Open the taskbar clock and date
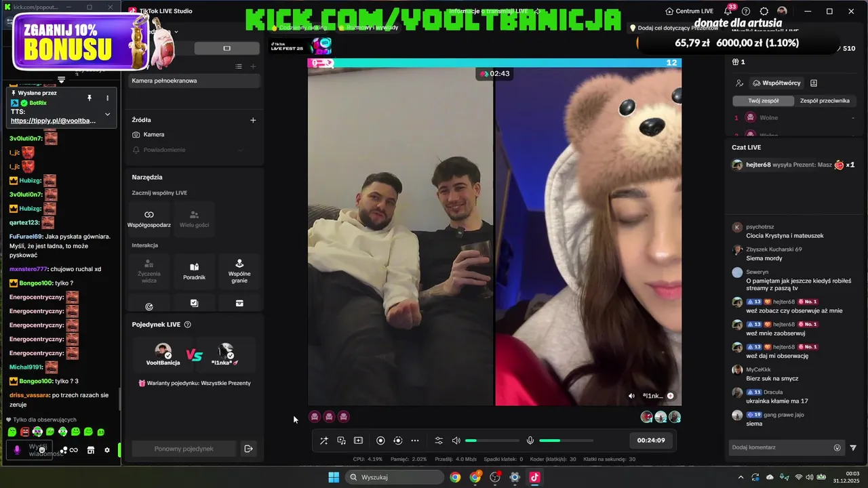The width and height of the screenshot is (868, 488). point(848,476)
